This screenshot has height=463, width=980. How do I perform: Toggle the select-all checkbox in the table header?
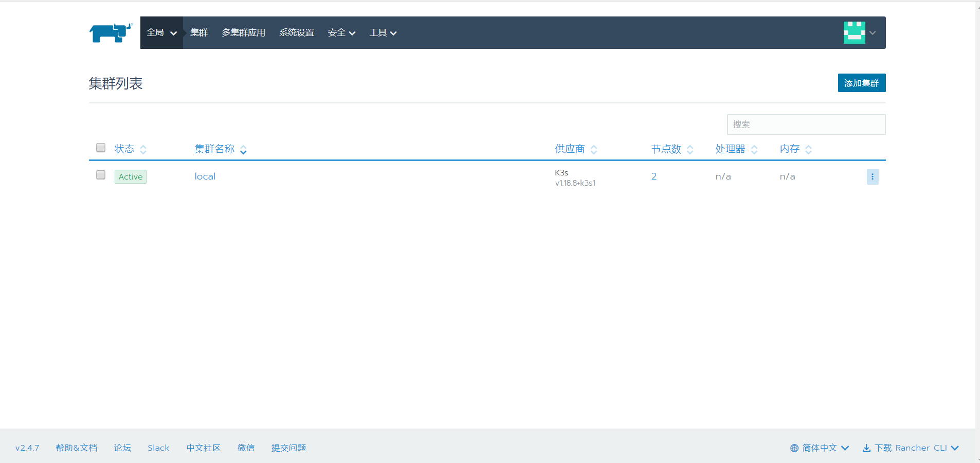(x=100, y=148)
